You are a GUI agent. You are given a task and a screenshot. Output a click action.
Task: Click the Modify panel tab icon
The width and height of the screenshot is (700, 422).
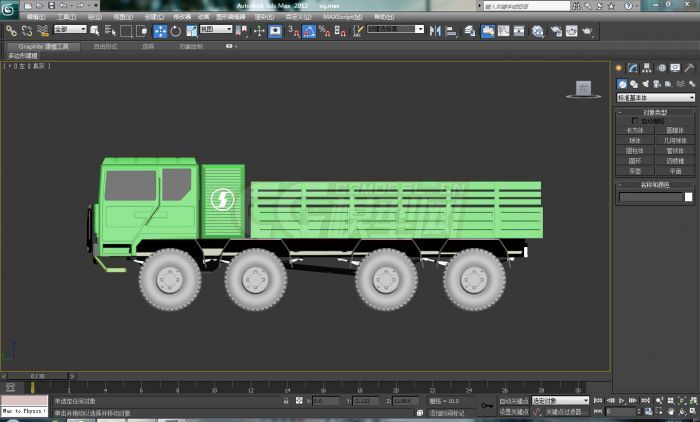(633, 68)
